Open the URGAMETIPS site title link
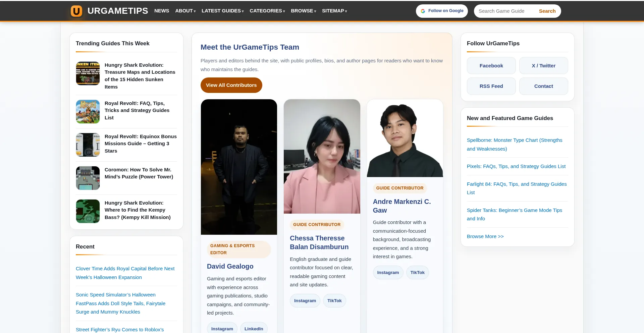The height and width of the screenshot is (333, 644). tap(118, 11)
